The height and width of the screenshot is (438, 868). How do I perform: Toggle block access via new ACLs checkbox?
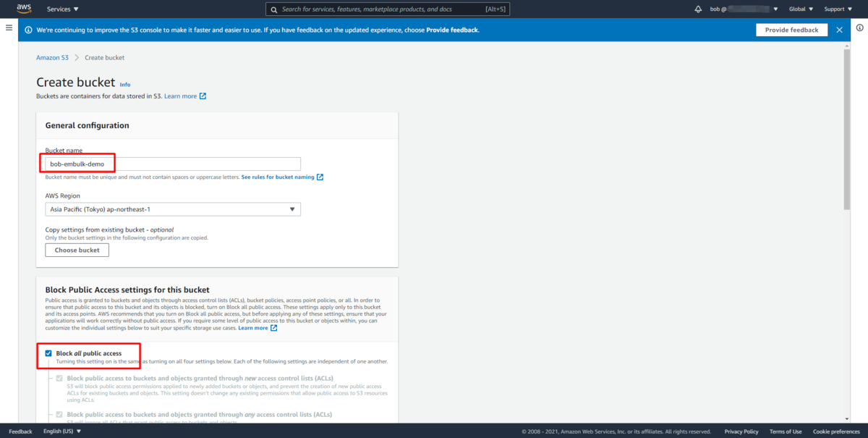pos(59,378)
